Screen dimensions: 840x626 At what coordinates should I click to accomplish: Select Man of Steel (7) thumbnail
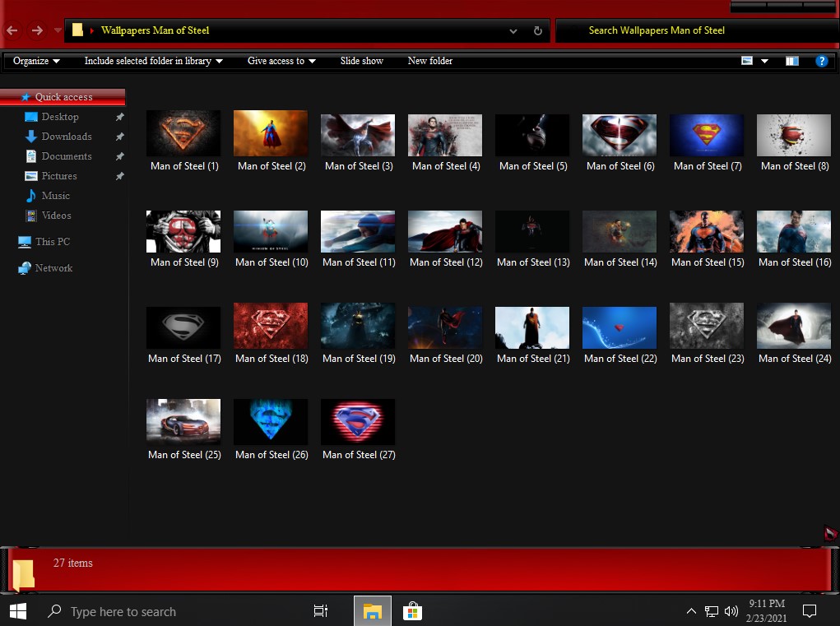point(708,135)
